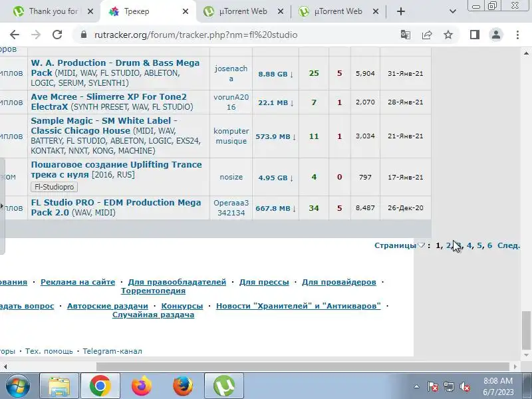Viewport: 532px width, 399px height.
Task: Open the Windows Start menu
Action: (18, 386)
